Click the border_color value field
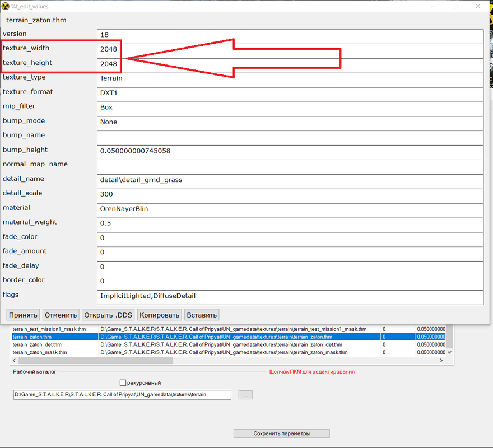 [x=290, y=283]
